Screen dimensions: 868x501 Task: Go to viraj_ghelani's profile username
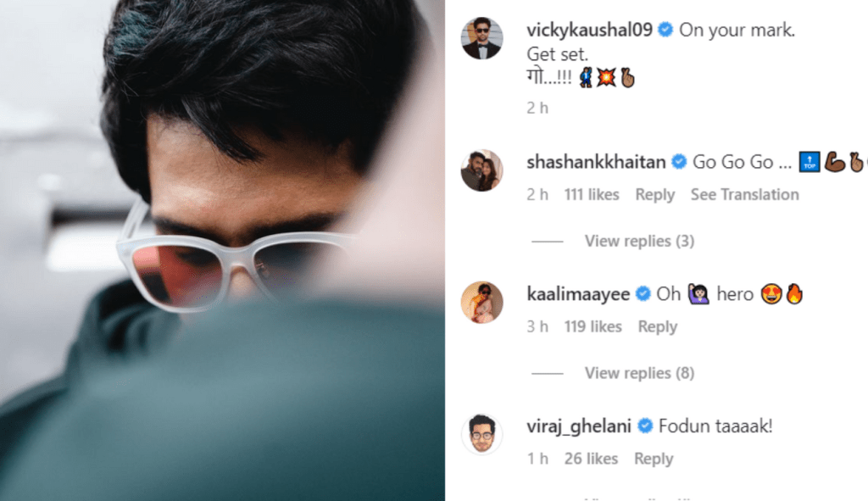point(579,426)
